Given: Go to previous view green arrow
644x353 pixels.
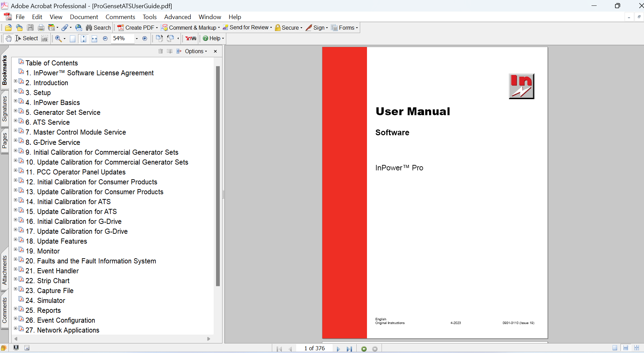Looking at the screenshot, I should point(364,349).
